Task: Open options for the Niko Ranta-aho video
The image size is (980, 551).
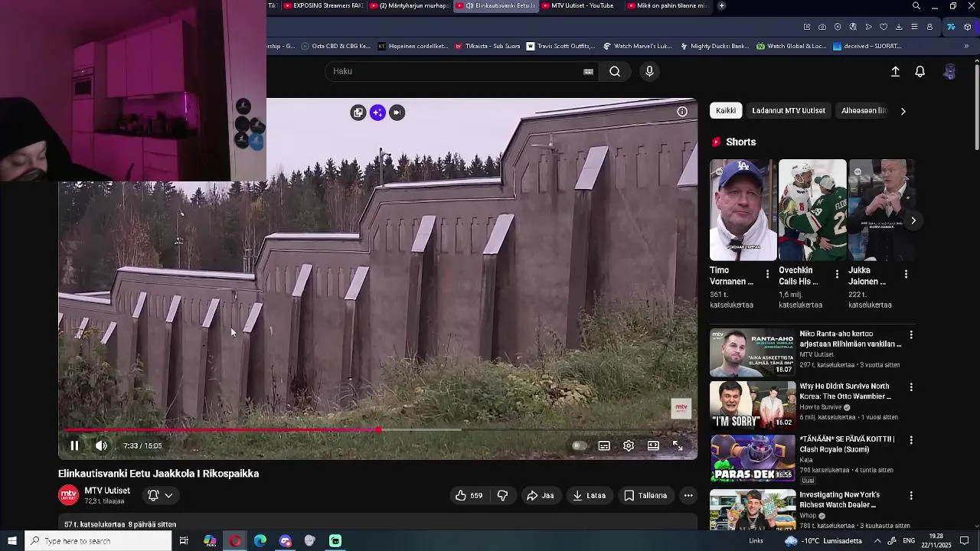Action: [x=911, y=335]
